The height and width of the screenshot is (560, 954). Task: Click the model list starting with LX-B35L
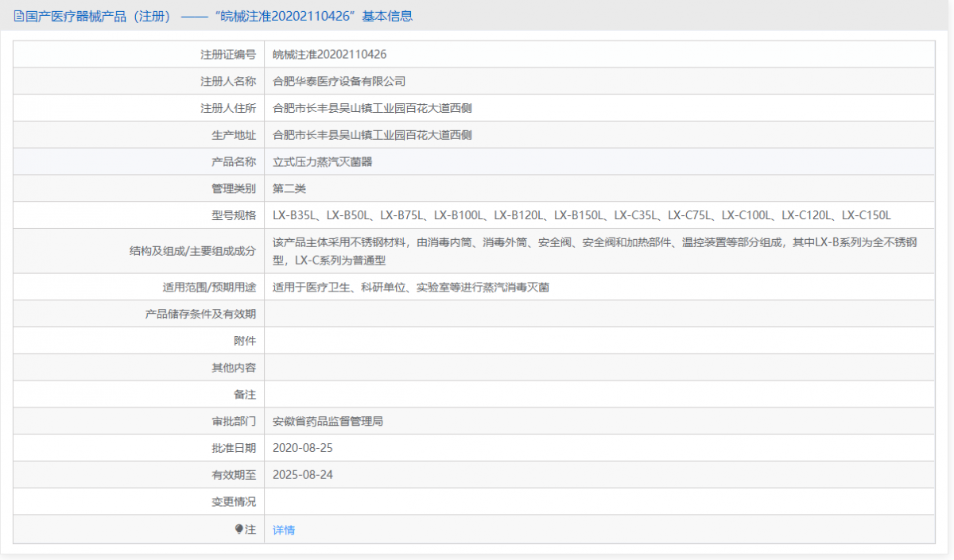click(582, 215)
